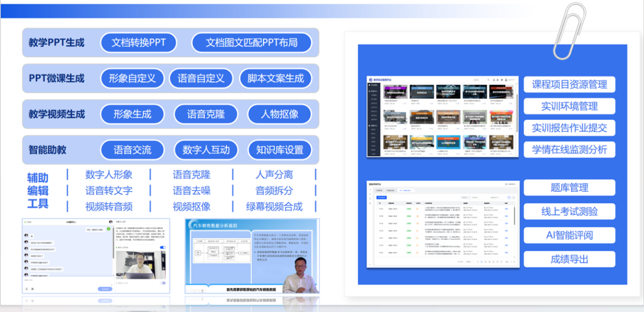
Task: Click the evaluation table vertical scrollbar
Action: (514, 216)
